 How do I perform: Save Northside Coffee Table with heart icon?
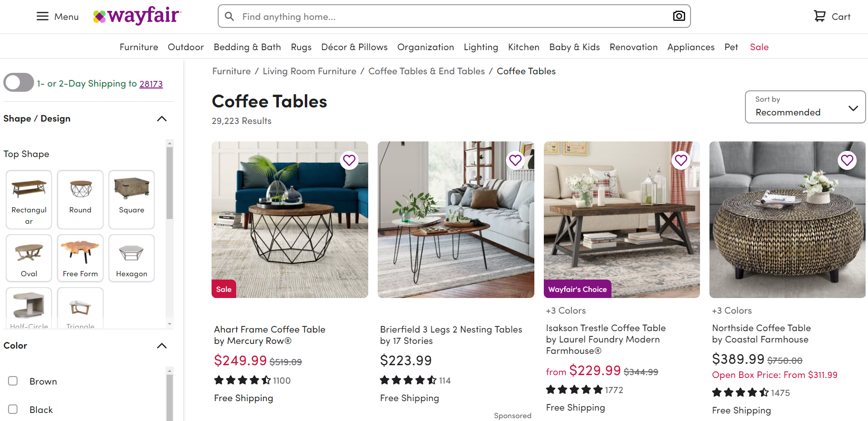(x=847, y=160)
